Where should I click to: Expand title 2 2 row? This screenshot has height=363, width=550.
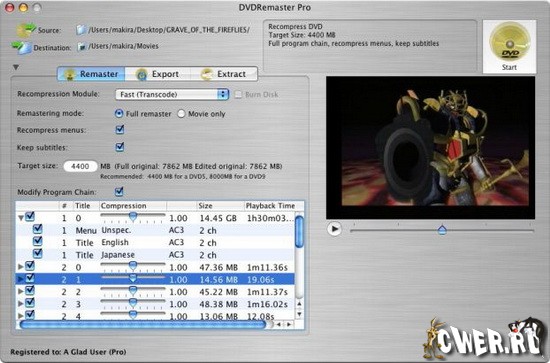click(x=21, y=291)
